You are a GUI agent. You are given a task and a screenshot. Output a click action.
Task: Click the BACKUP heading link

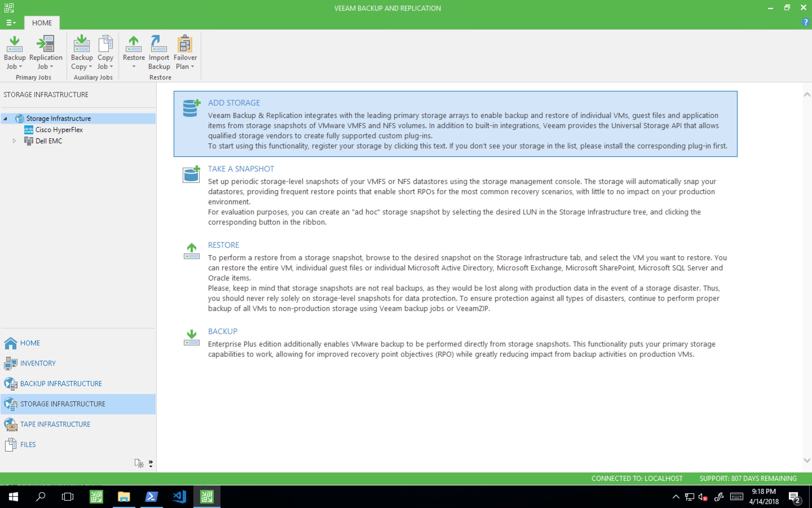tap(222, 331)
